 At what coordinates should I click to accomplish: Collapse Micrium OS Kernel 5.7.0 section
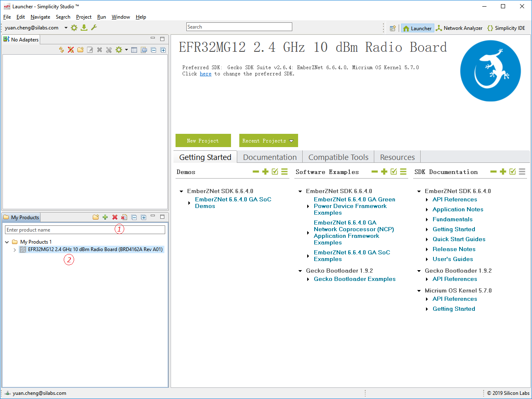[419, 291]
